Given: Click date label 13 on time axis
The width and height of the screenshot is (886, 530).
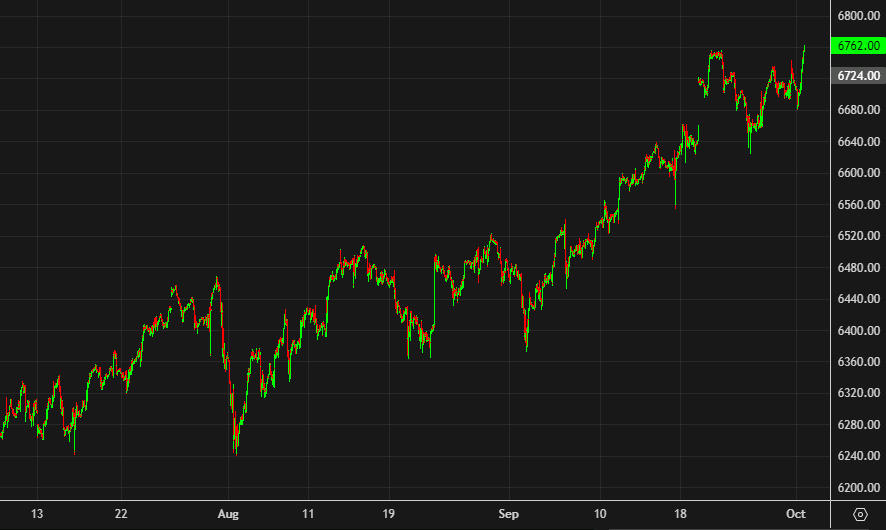Looking at the screenshot, I should (x=37, y=514).
